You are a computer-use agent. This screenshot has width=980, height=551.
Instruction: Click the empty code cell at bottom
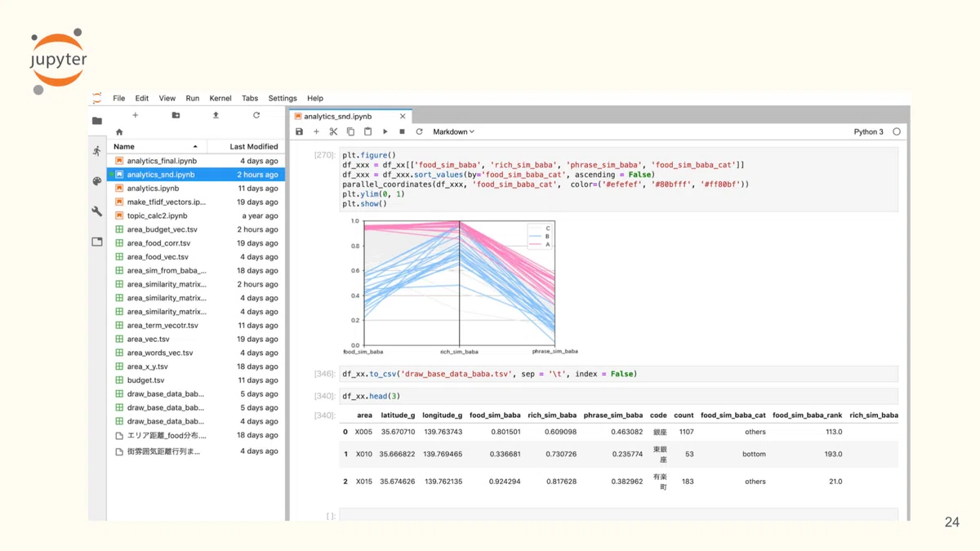coord(618,515)
